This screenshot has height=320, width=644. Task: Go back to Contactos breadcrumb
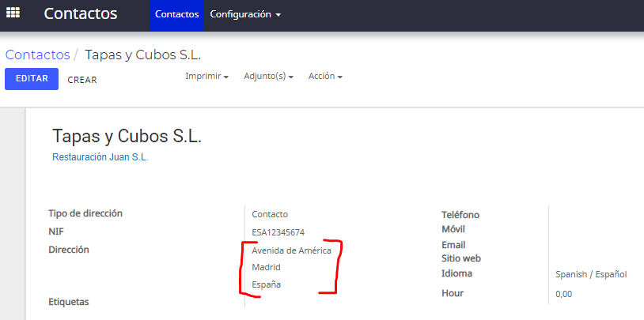pos(37,55)
